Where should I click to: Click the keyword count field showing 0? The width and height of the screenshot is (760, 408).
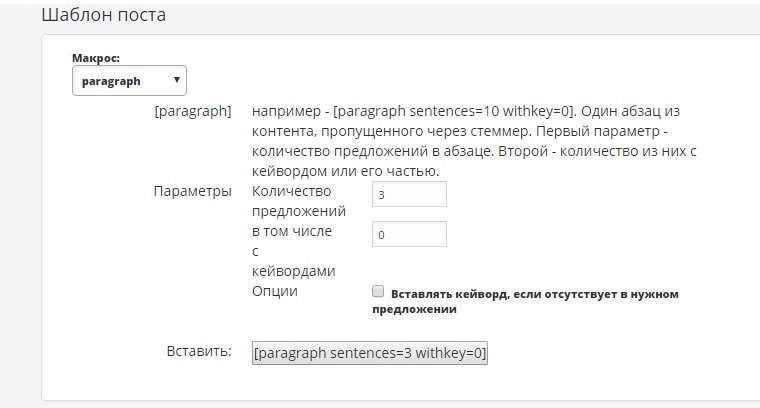(x=408, y=234)
